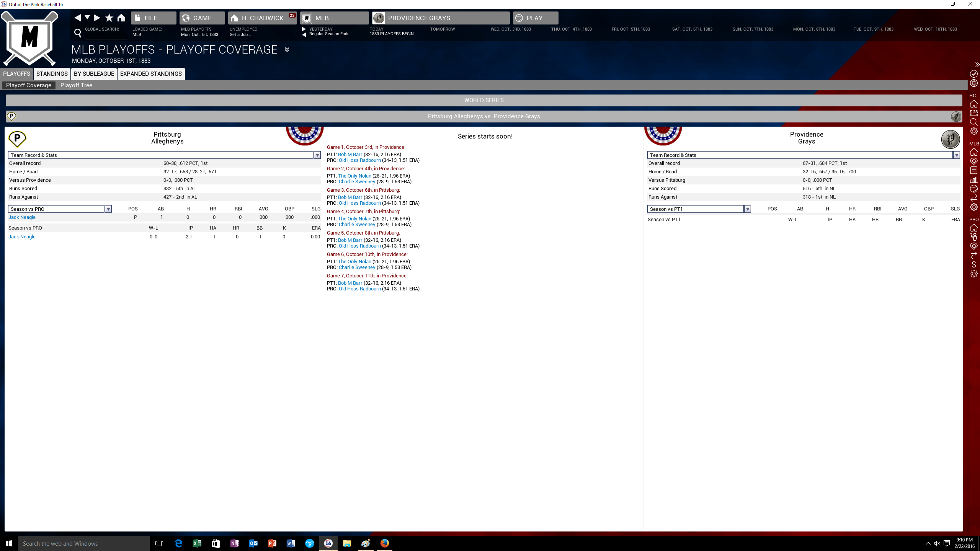Click the PRO dollar sign finances icon
The height and width of the screenshot is (551, 980).
point(974,264)
